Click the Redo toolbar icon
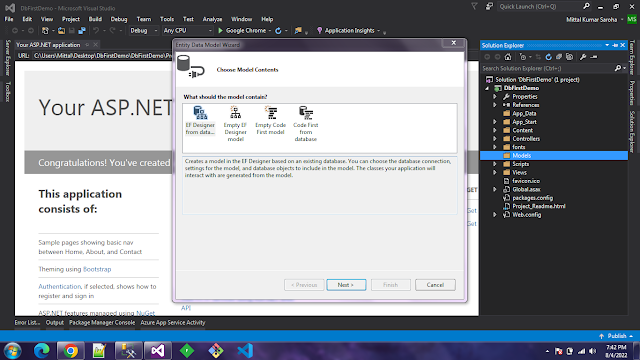Viewport: 640px width, 360px height. (112, 31)
